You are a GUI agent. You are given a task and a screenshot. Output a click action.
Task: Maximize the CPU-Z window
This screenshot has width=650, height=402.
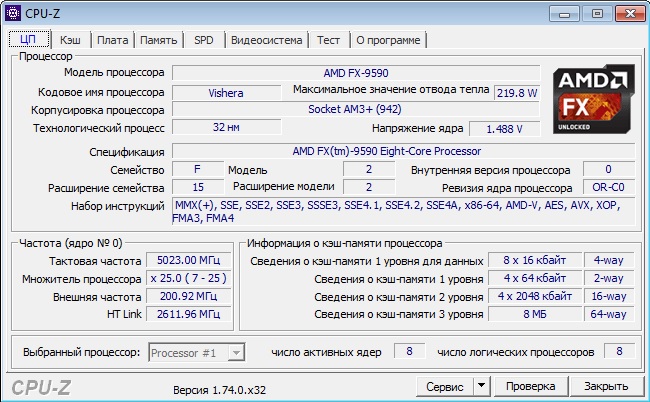click(597, 14)
